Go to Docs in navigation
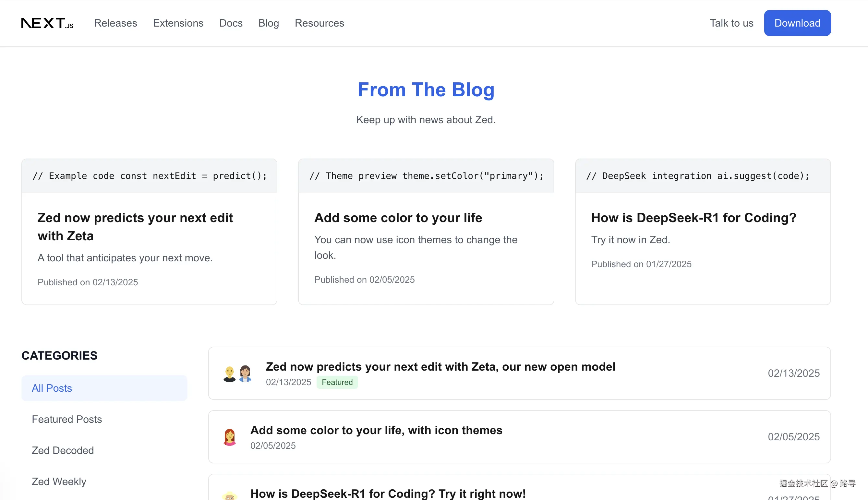This screenshot has width=868, height=500. click(231, 23)
